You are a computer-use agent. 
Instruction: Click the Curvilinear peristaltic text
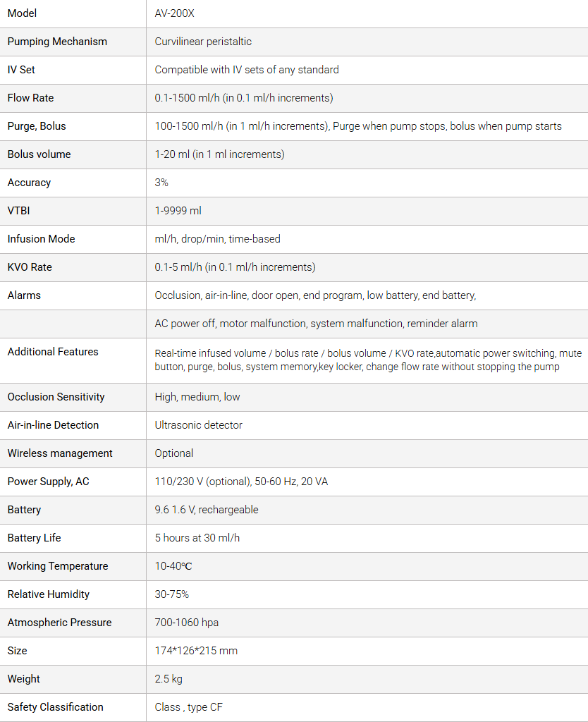coord(203,42)
